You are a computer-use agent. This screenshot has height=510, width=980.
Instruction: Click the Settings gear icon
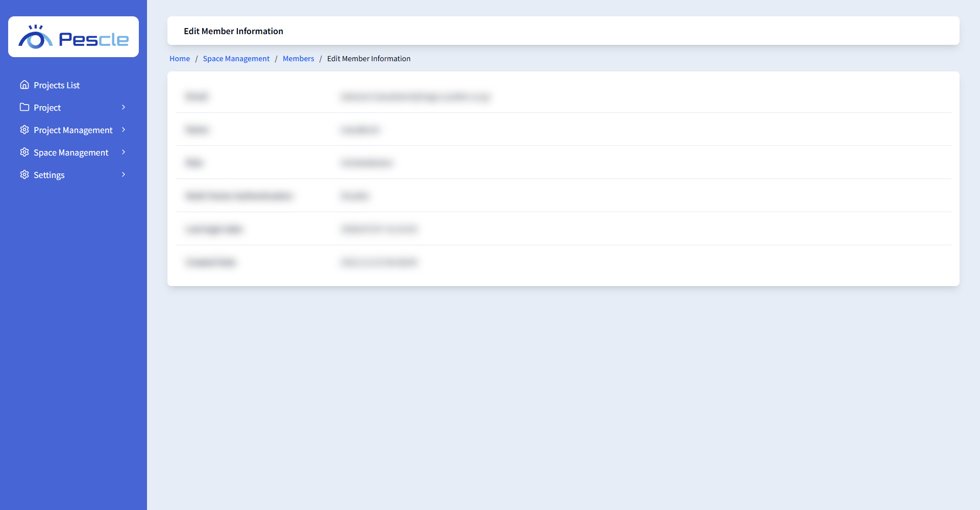[x=24, y=174]
